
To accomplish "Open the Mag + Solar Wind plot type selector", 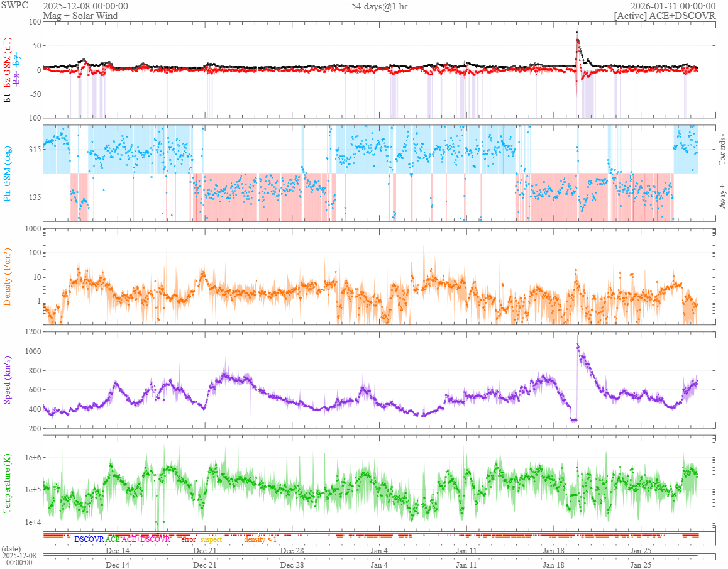I will click(80, 16).
